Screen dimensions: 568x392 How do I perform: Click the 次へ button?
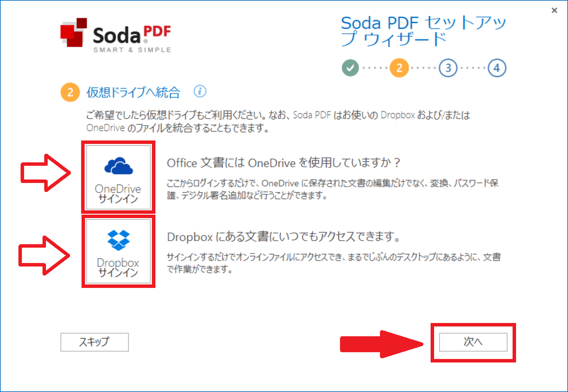[473, 342]
